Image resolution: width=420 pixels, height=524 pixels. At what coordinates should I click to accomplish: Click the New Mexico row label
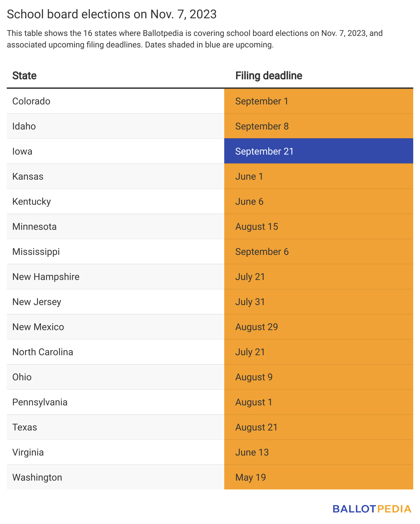tap(38, 327)
